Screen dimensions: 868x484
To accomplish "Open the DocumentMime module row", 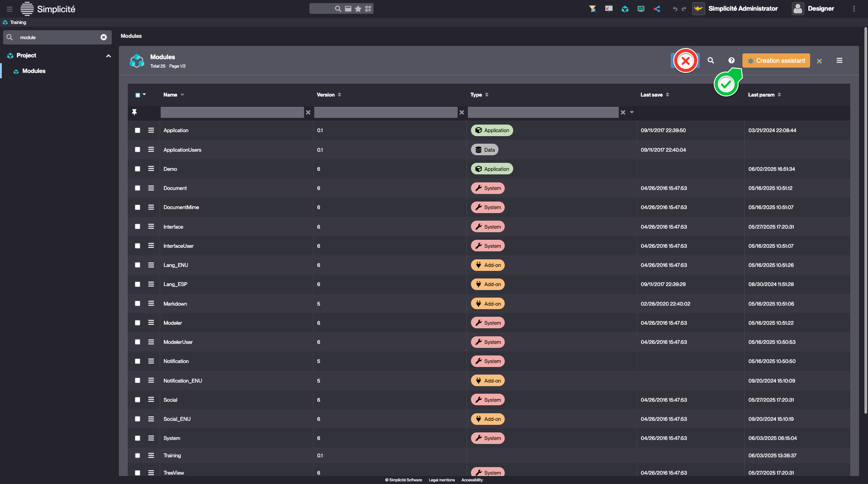I will click(x=489, y=207).
